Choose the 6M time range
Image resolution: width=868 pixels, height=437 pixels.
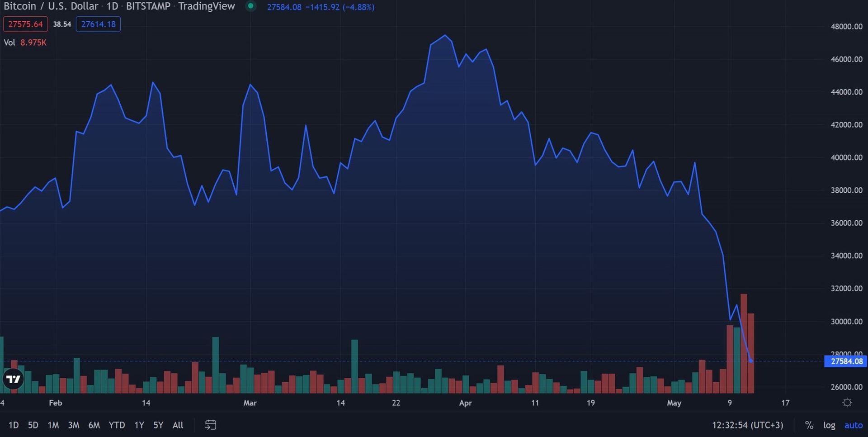pos(94,425)
